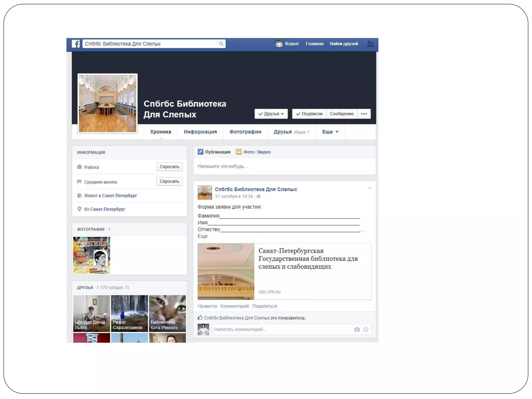Image resolution: width=532 pixels, height=399 pixels.
Task: Click thumbs-up icon under the post
Action: (200, 317)
